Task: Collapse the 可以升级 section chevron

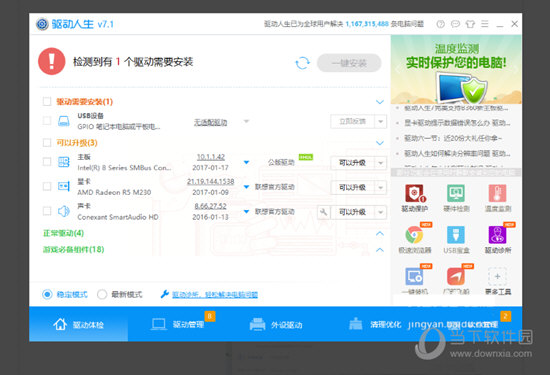Action: coord(380,143)
